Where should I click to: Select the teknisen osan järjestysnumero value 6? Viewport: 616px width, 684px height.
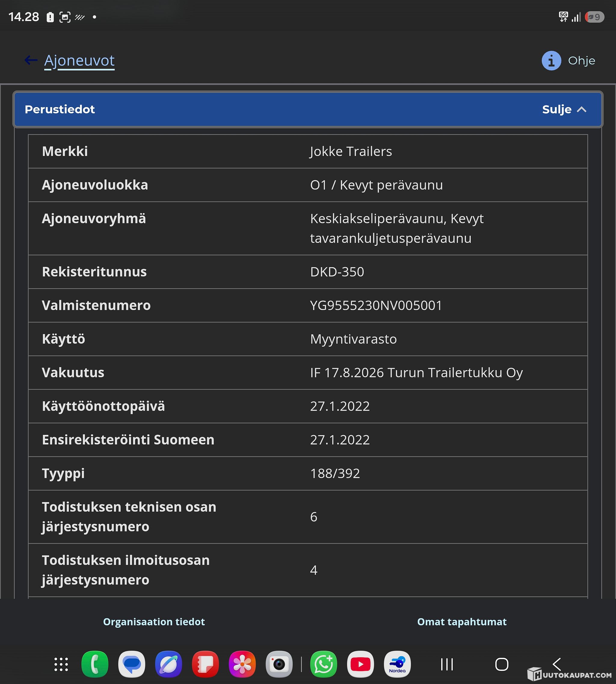coord(314,517)
